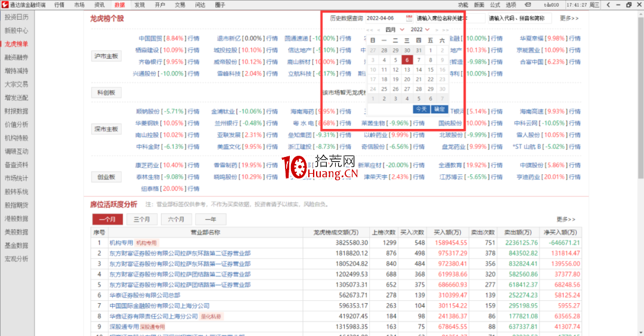Go to previous month with the single-left arrow
The height and width of the screenshot is (336, 644).
[x=379, y=30]
